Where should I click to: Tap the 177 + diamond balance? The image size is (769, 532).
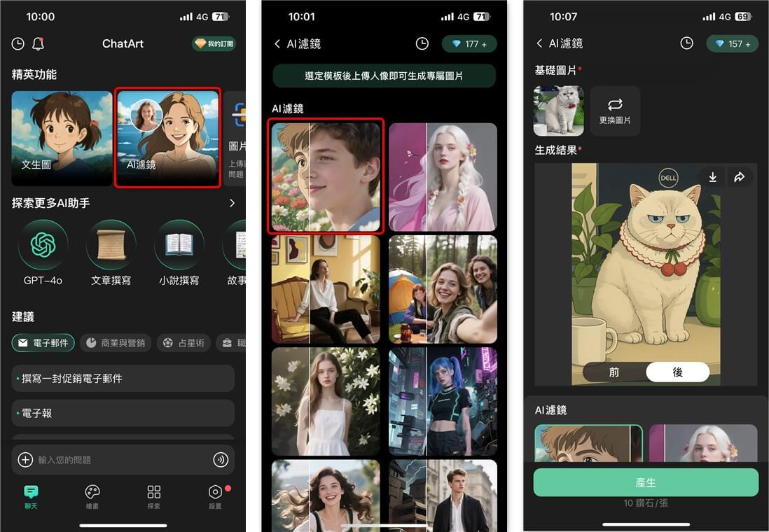click(x=469, y=44)
